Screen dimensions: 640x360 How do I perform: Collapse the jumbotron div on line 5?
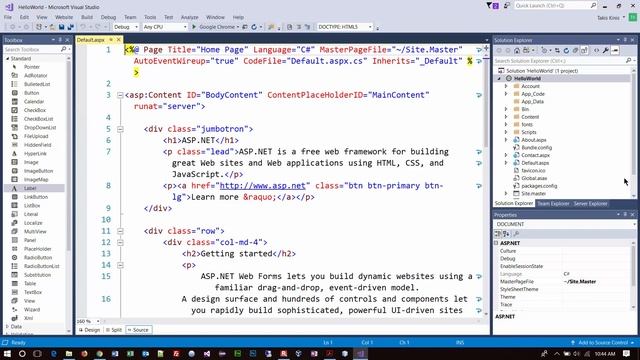coord(120,129)
